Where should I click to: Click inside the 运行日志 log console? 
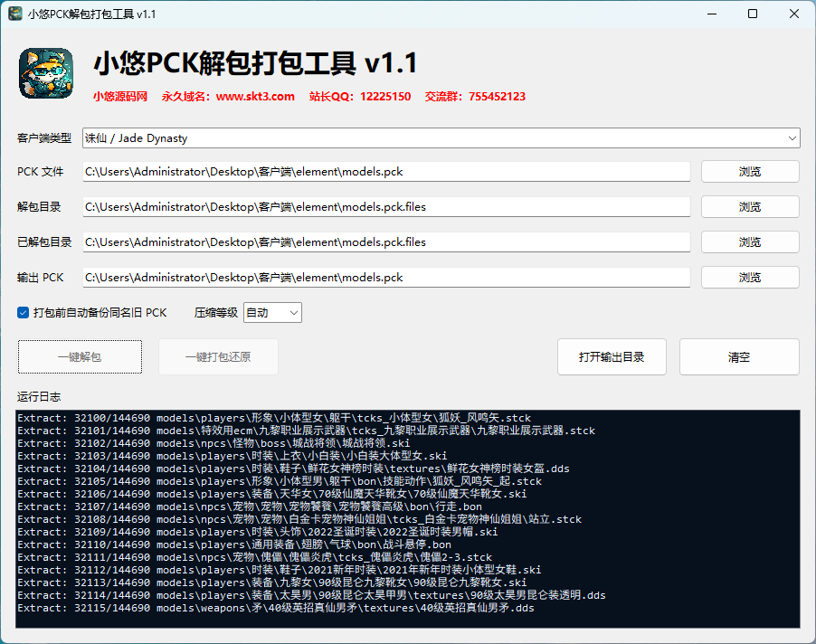407,518
